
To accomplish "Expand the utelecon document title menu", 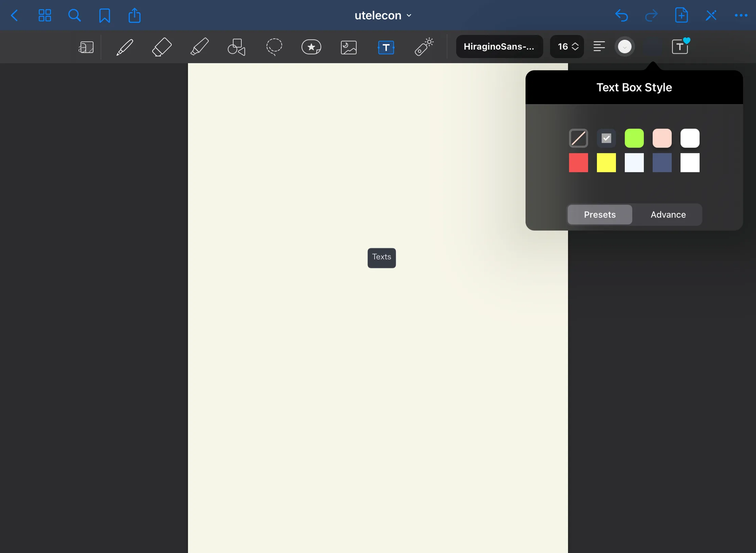I will click(x=383, y=15).
